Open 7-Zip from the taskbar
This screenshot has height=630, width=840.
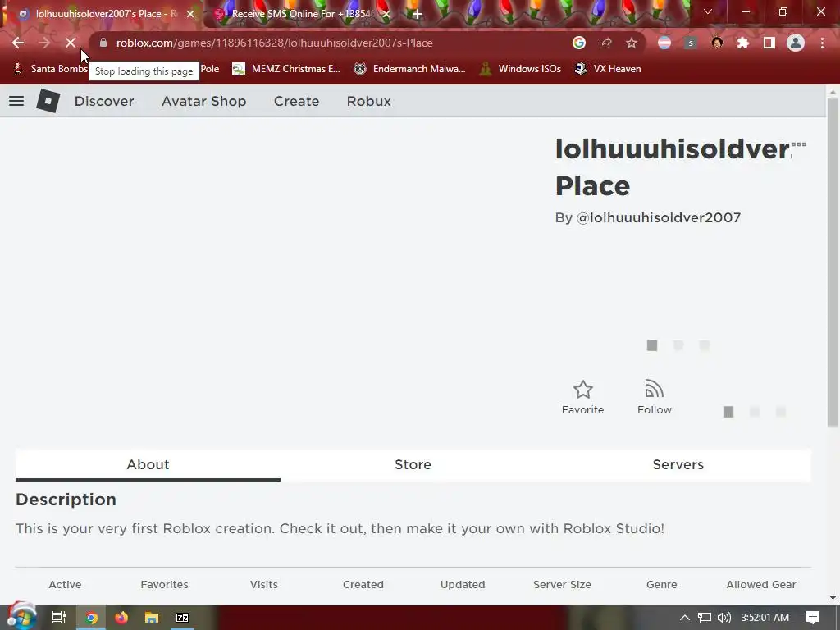182,618
